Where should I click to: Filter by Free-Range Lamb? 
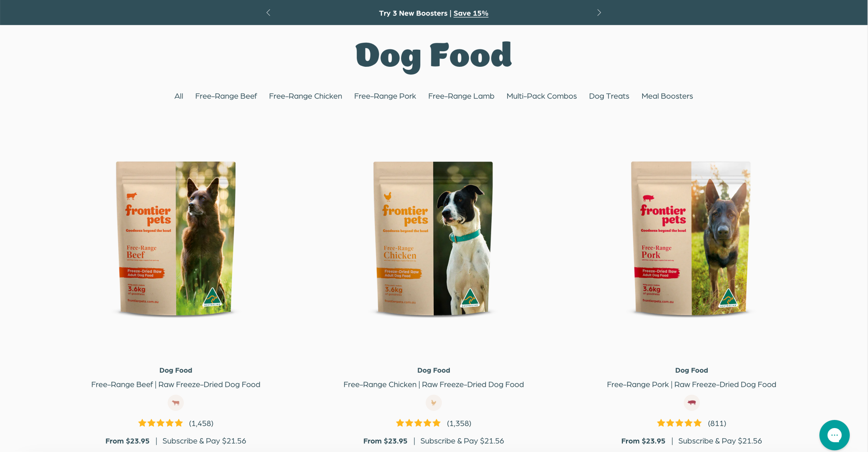tap(461, 96)
